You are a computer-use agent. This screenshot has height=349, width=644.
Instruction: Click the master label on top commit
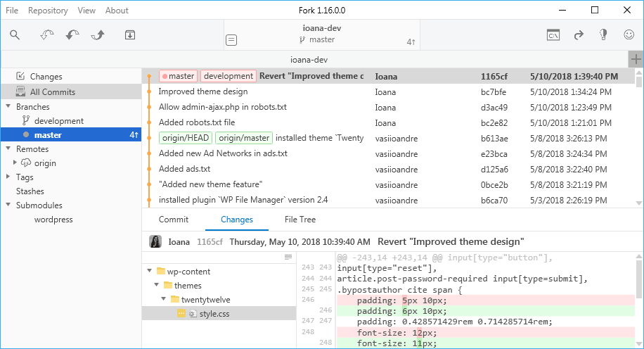[x=179, y=76]
